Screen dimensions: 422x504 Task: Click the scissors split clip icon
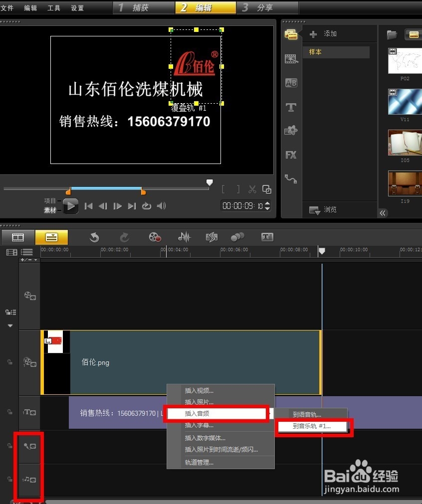[x=252, y=189]
